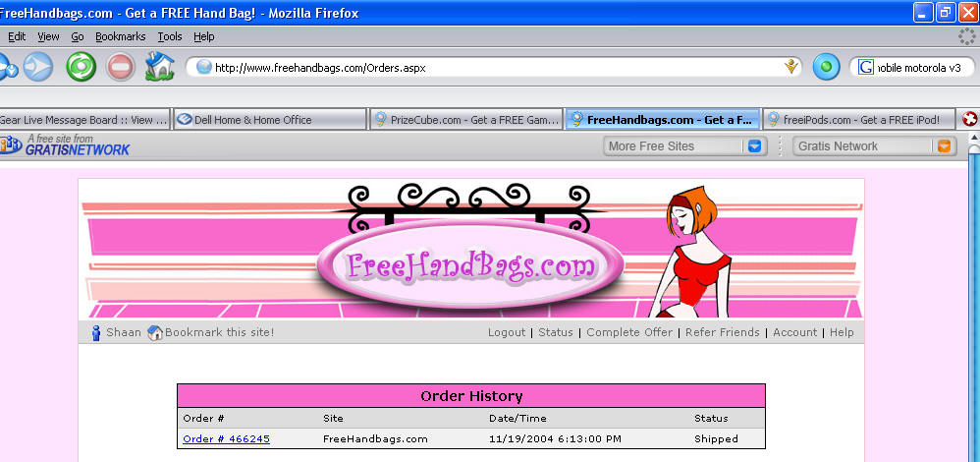The image size is (980, 462).
Task: Switch to the PrizeCube.com tab
Action: click(x=466, y=120)
